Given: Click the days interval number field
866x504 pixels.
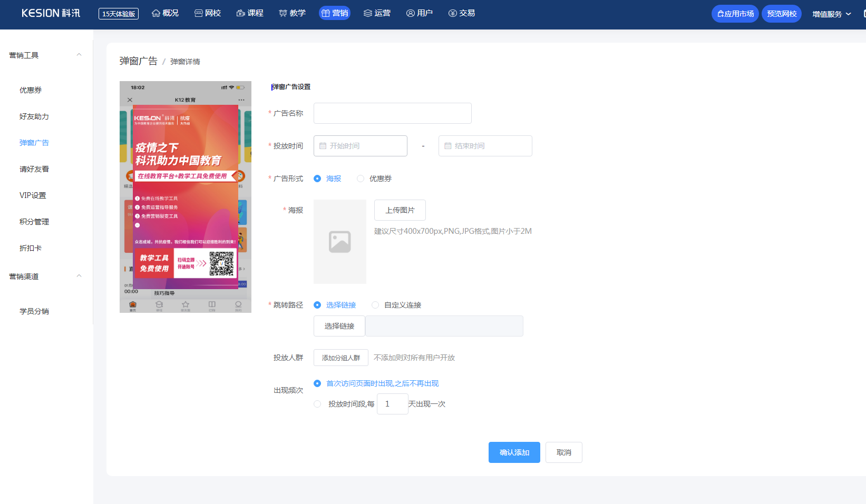Looking at the screenshot, I should tap(393, 404).
